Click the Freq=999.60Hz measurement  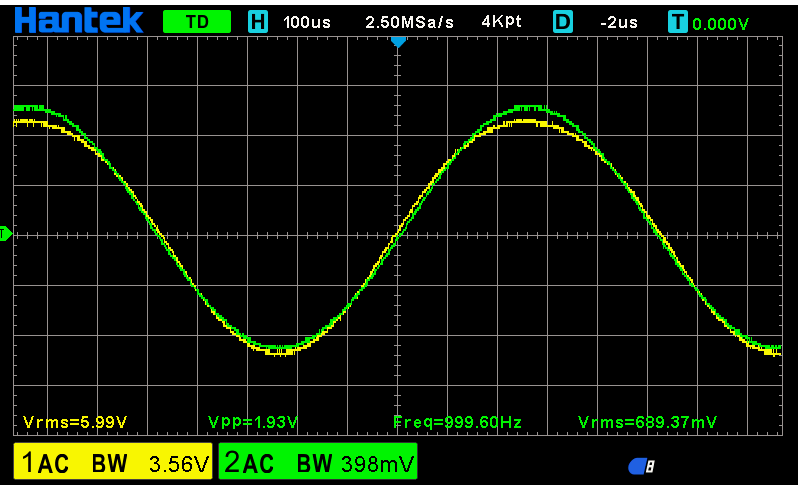458,422
